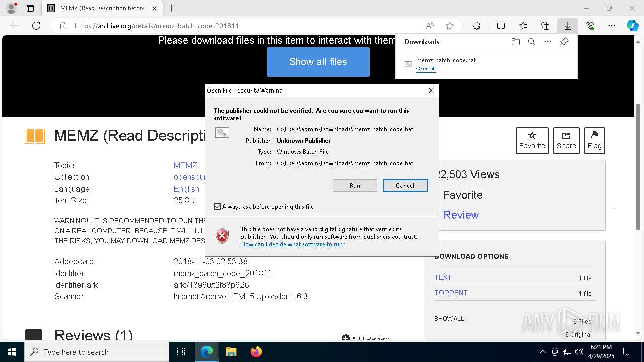The image size is (644, 362).
Task: Open Settings and more ellipsis menu
Action: click(x=612, y=26)
